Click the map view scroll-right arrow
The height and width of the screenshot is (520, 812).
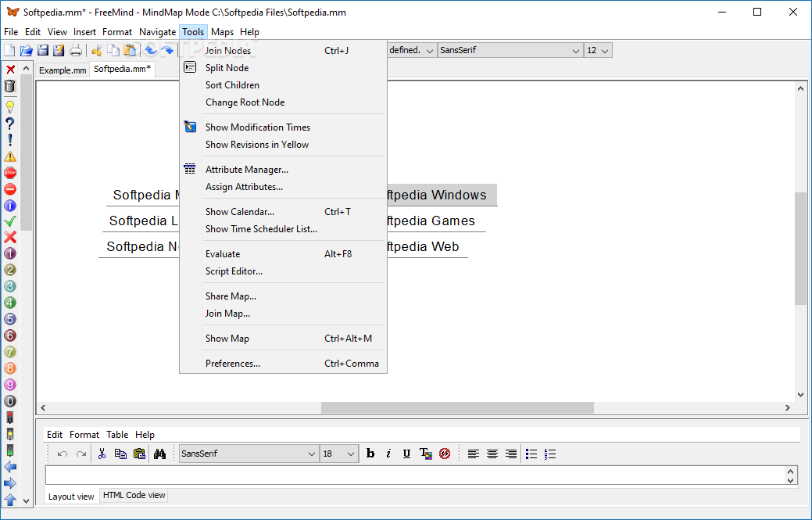788,407
